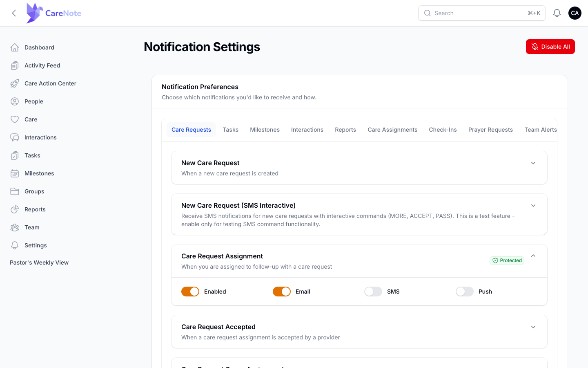Open the CA user avatar menu
Image resolution: width=588 pixels, height=368 pixels.
[575, 13]
